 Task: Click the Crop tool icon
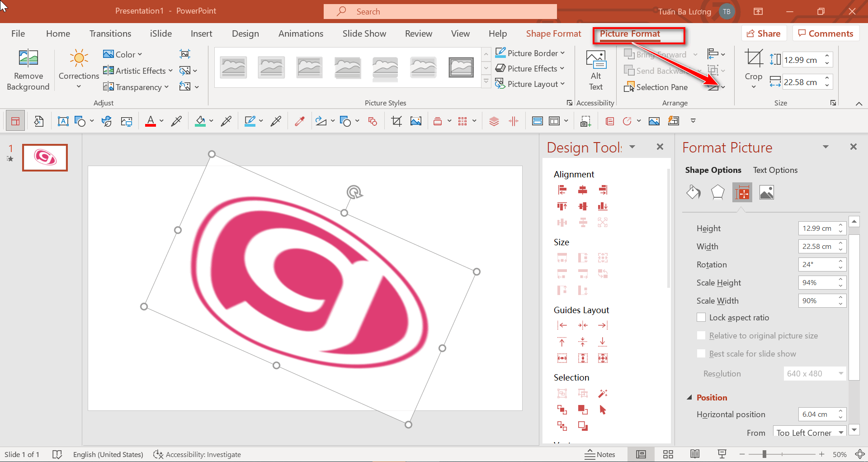pyautogui.click(x=754, y=59)
